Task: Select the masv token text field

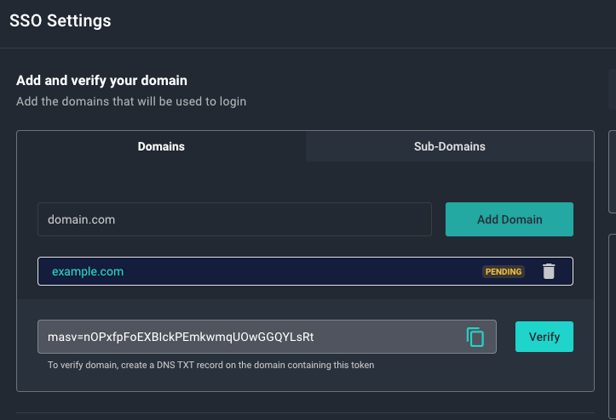Action: (267, 337)
